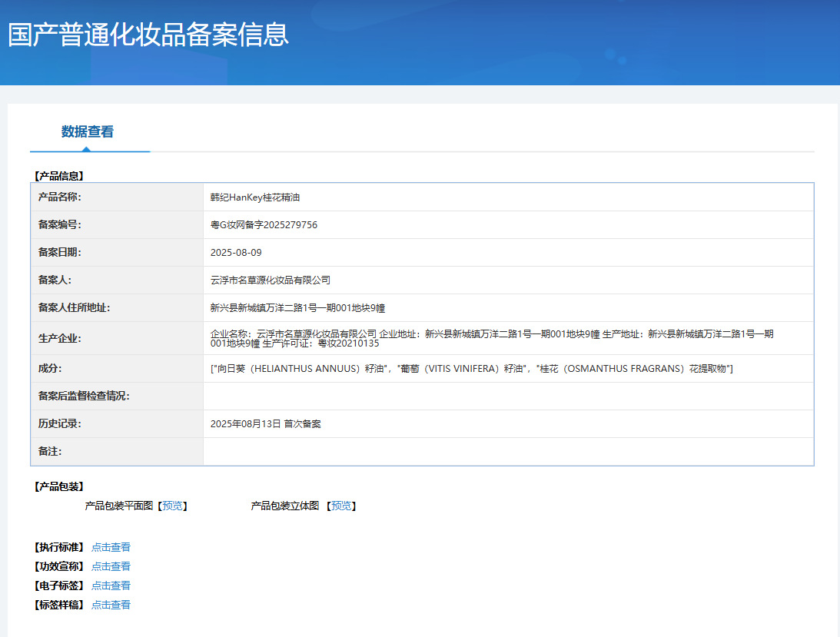The image size is (840, 637).
Task: Click 点击查看 next to 执行标准
Action: pos(111,547)
